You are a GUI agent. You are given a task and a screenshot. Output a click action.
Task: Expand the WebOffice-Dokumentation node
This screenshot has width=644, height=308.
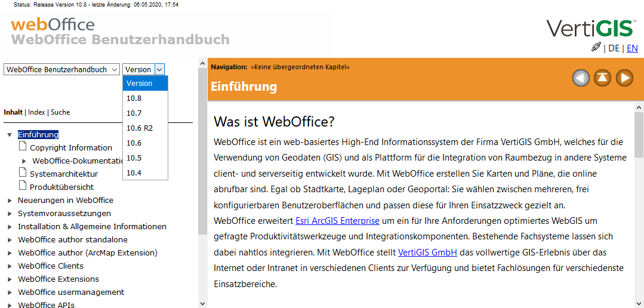click(24, 161)
